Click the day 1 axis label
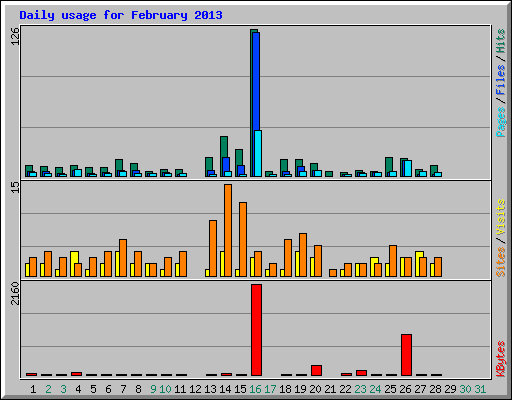The height and width of the screenshot is (400, 512). point(33,389)
